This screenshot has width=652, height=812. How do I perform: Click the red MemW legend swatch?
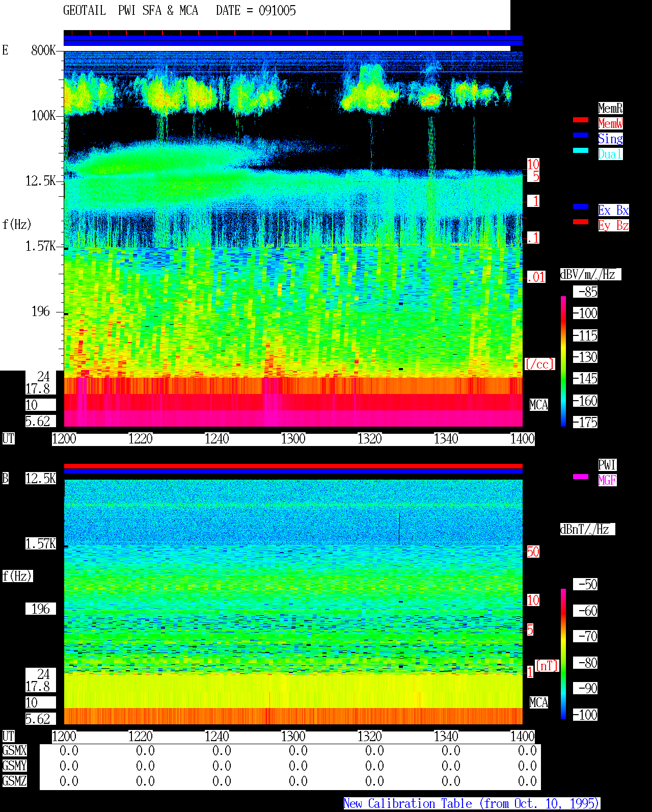[x=581, y=120]
